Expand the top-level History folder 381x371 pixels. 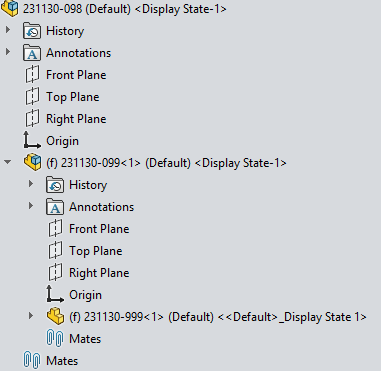click(x=8, y=30)
